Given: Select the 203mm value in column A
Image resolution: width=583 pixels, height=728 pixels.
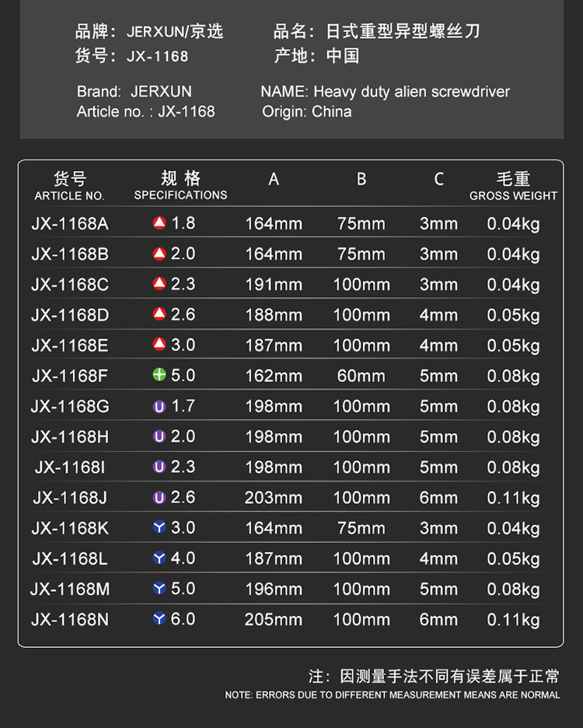Looking at the screenshot, I should (x=274, y=498).
